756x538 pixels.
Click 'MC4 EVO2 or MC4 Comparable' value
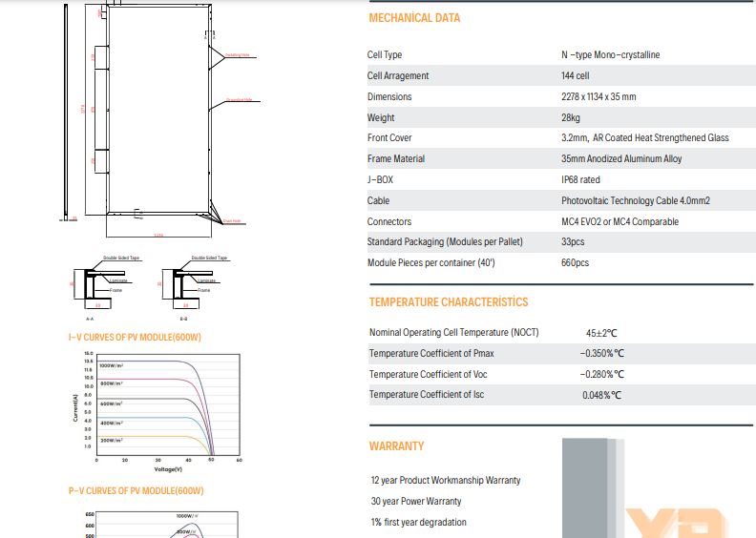(x=620, y=221)
